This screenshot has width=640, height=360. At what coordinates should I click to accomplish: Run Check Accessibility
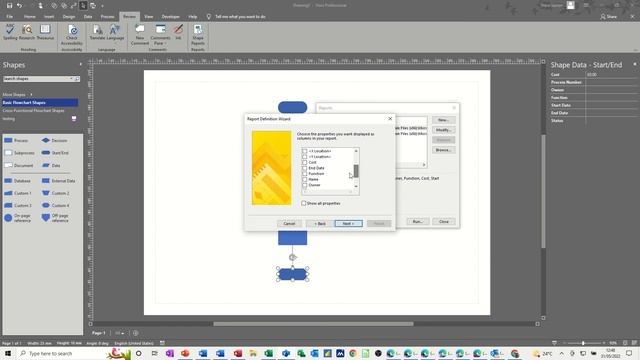click(x=72, y=35)
